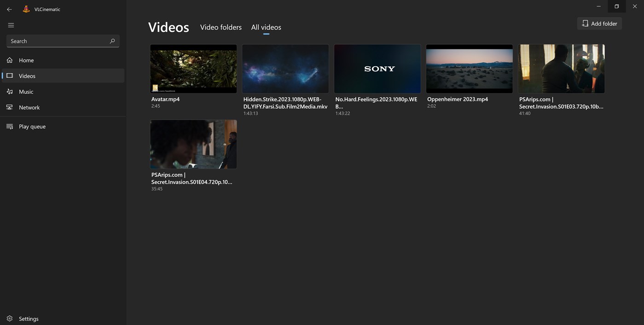The height and width of the screenshot is (325, 644).
Task: Switch to the Video folders tab
Action: point(220,27)
